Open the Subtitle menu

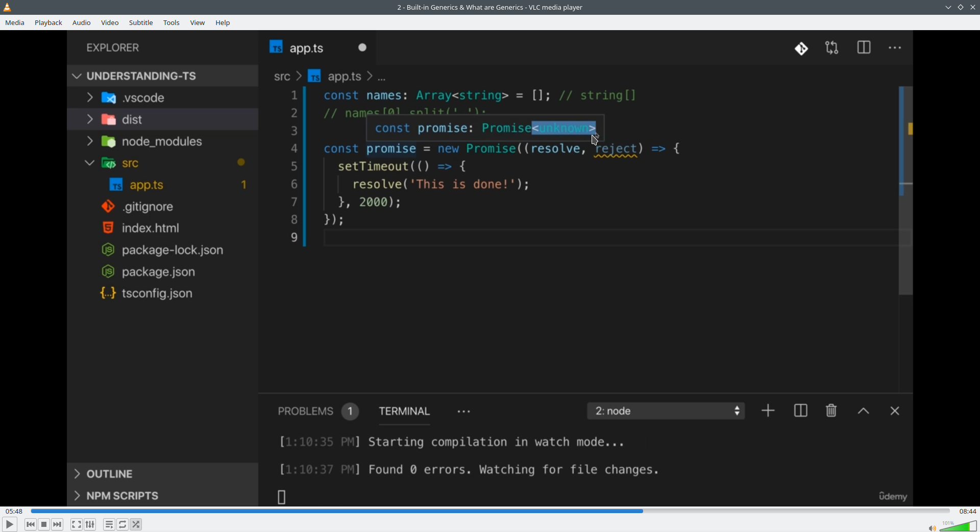click(x=141, y=23)
